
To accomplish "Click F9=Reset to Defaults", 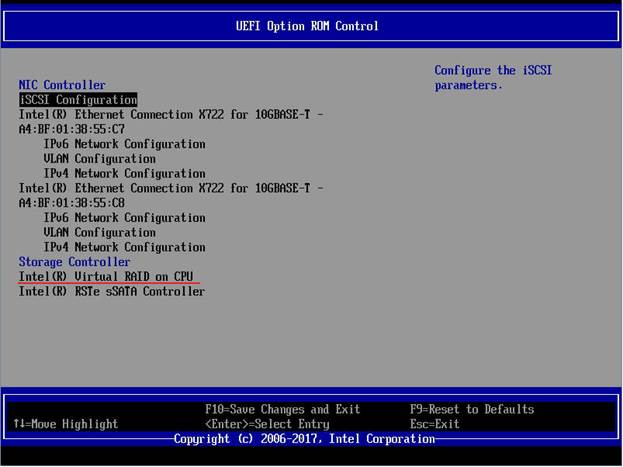I will point(472,409).
